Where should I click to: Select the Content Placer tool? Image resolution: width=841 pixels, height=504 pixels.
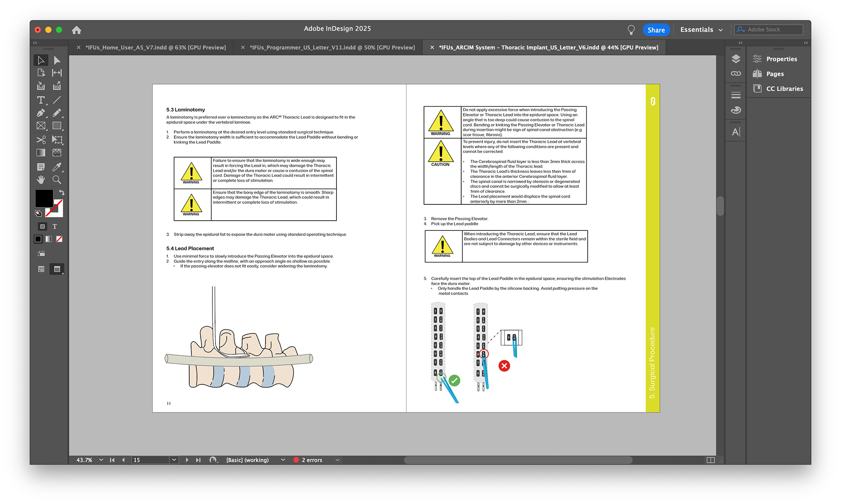point(57,86)
